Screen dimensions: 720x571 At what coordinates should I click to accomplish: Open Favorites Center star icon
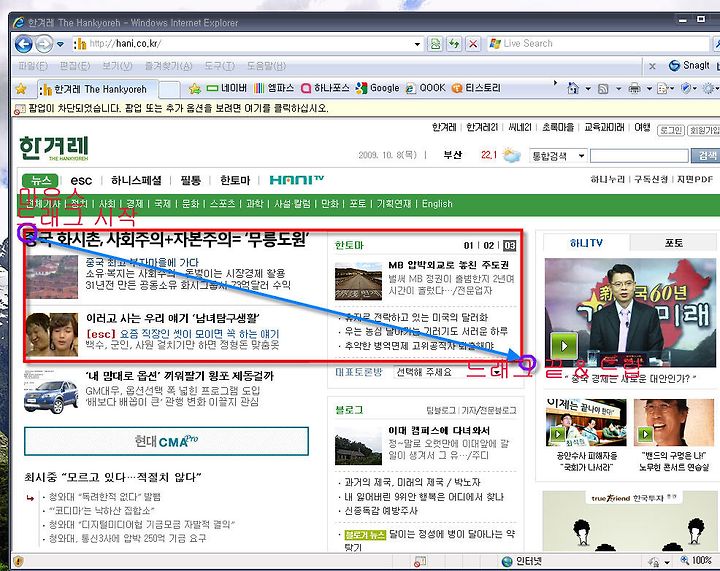21,89
